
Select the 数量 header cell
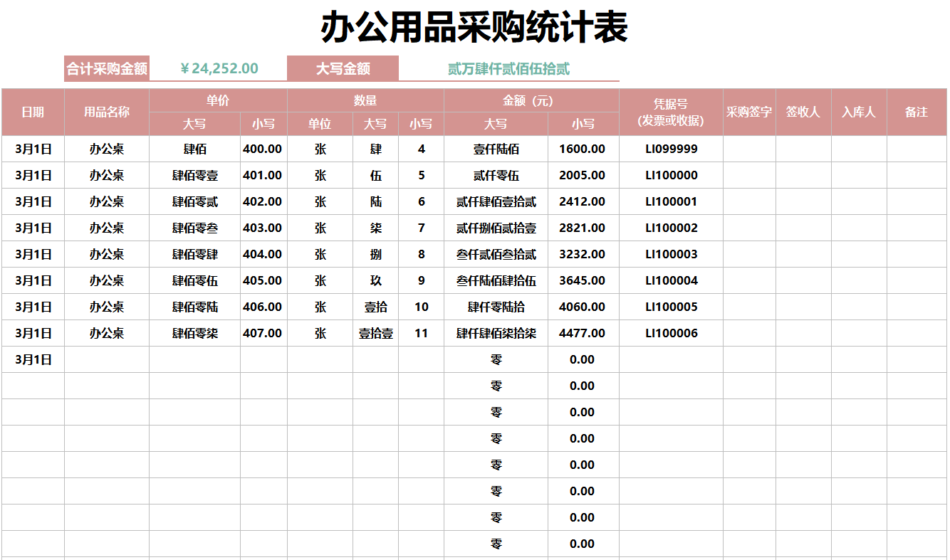(365, 100)
